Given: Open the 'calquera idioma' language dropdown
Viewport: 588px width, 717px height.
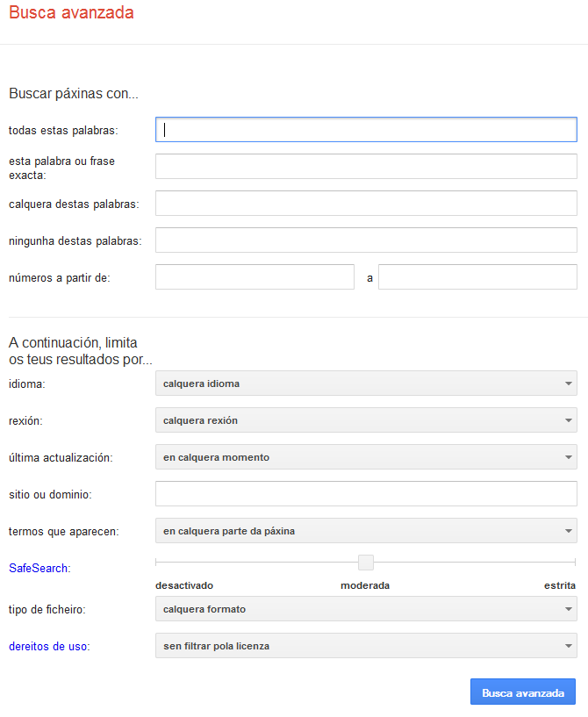Looking at the screenshot, I should click(366, 384).
